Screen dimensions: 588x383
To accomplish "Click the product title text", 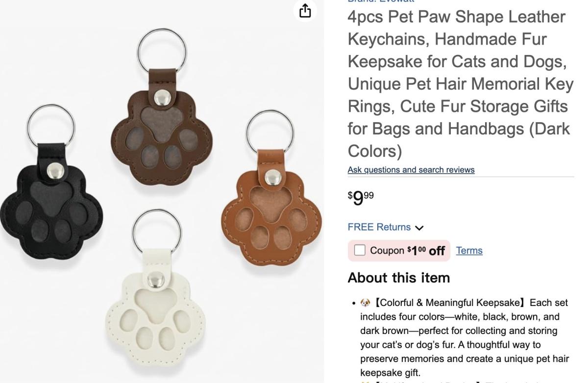I will [461, 84].
